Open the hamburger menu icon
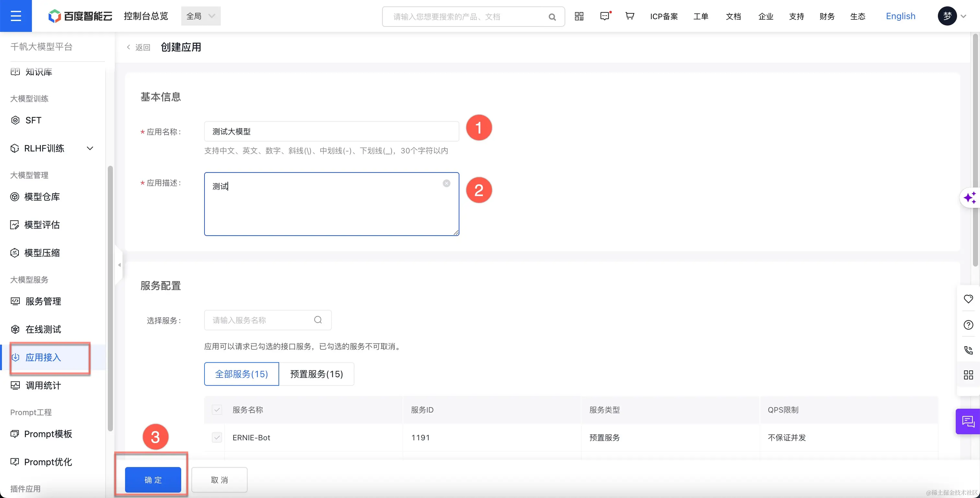The image size is (980, 498). tap(16, 16)
